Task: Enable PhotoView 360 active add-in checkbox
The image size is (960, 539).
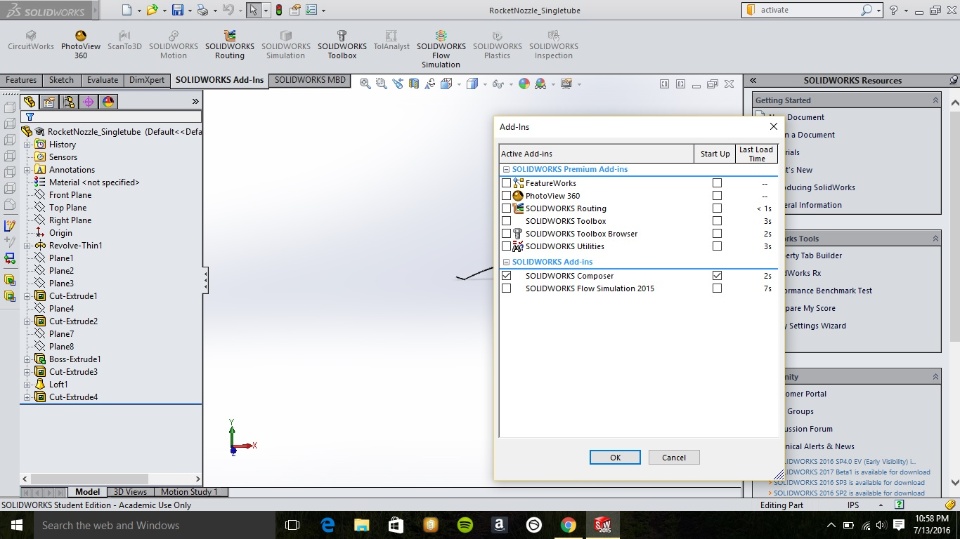Action: pos(506,195)
